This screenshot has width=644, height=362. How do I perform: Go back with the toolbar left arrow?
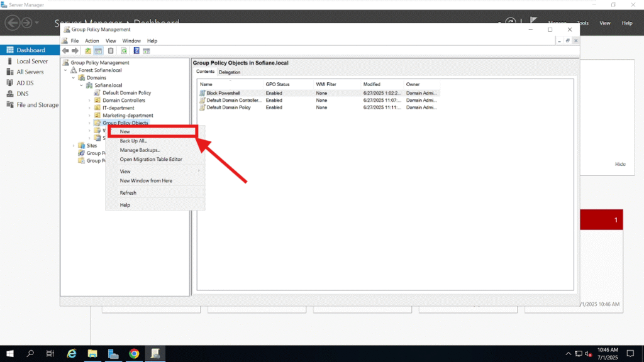(x=65, y=51)
